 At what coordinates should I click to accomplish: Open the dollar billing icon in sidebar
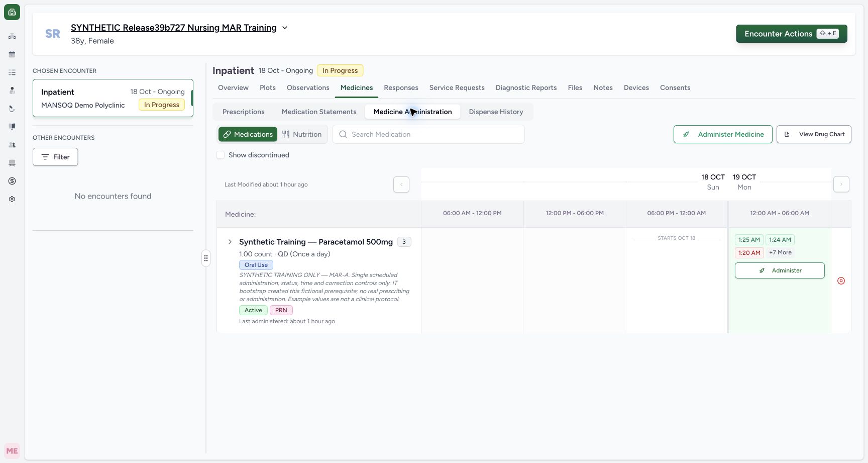[12, 181]
